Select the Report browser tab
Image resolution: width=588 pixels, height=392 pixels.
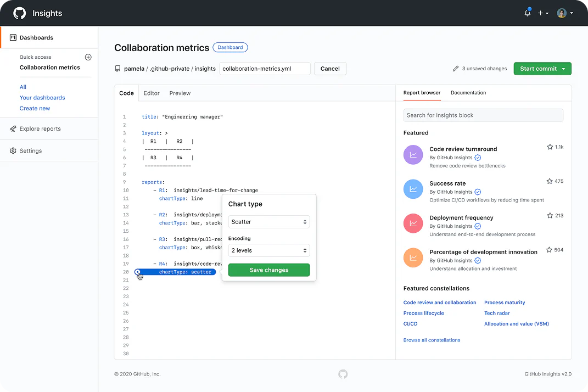point(422,93)
